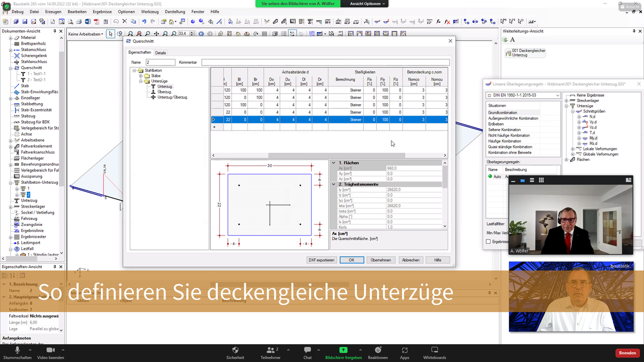Click the undo arrow in main toolbar
The height and width of the screenshot is (362, 644).
point(144,22)
